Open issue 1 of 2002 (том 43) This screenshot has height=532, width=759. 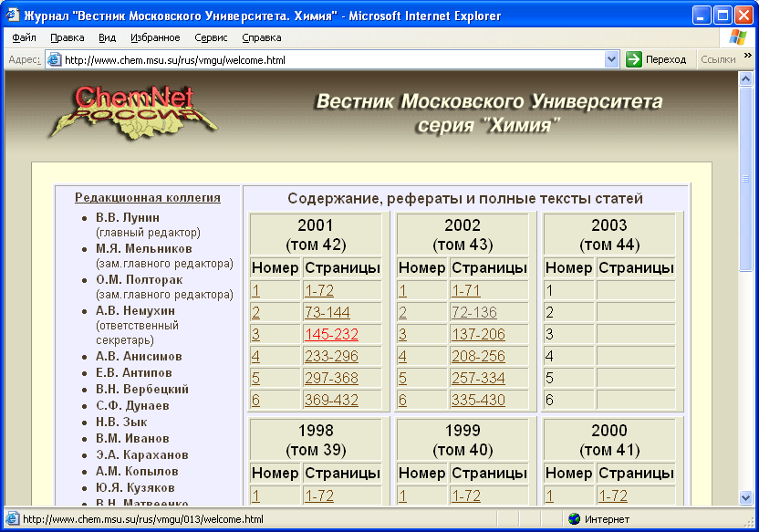point(402,290)
